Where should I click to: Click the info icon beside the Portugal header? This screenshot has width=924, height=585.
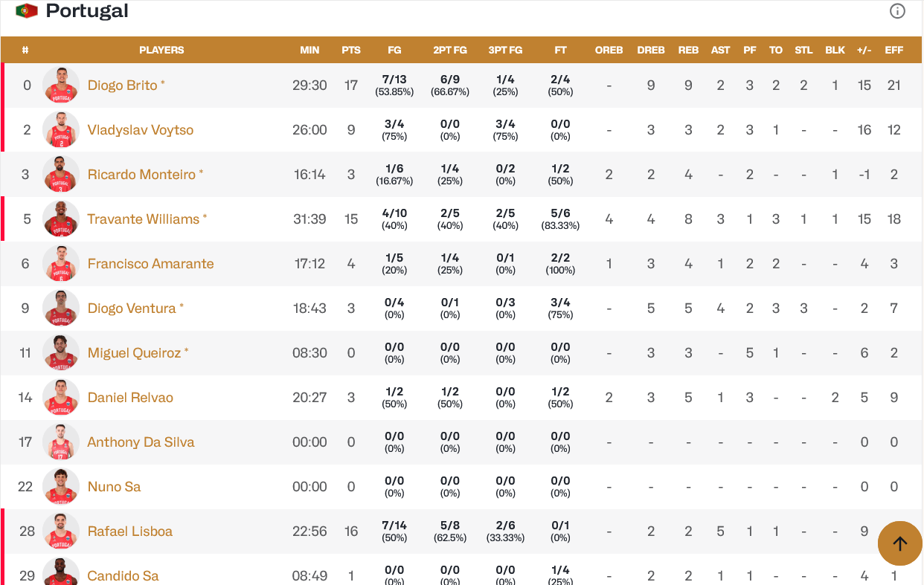point(897,11)
